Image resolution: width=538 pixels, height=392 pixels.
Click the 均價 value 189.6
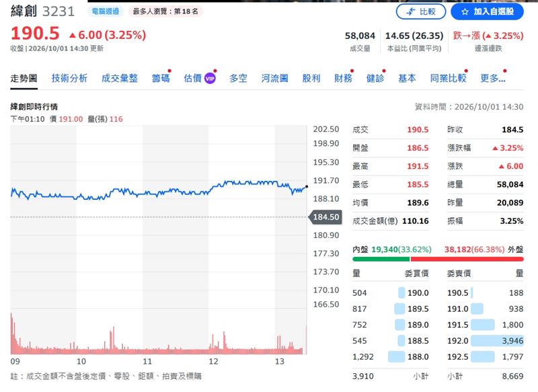[x=418, y=202]
